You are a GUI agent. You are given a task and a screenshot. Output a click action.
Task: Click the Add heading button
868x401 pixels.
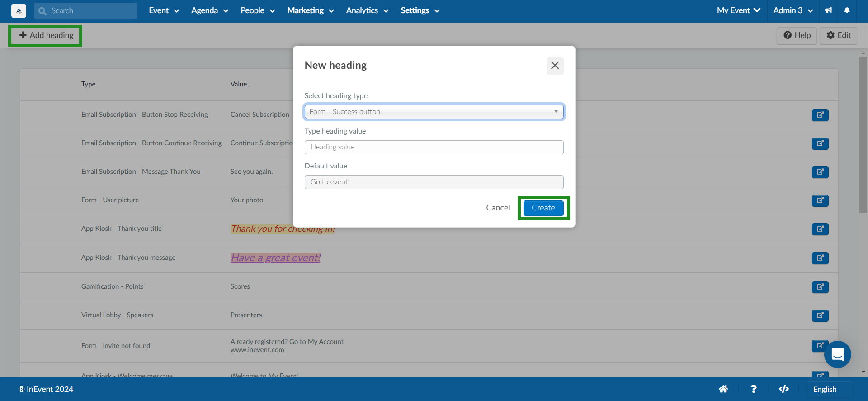[x=46, y=35]
